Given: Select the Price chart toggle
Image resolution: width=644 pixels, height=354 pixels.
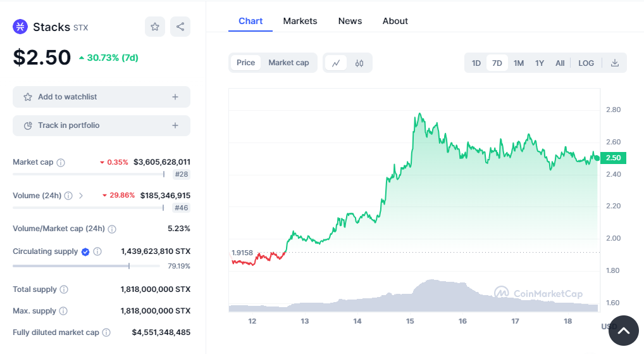Looking at the screenshot, I should pyautogui.click(x=245, y=63).
